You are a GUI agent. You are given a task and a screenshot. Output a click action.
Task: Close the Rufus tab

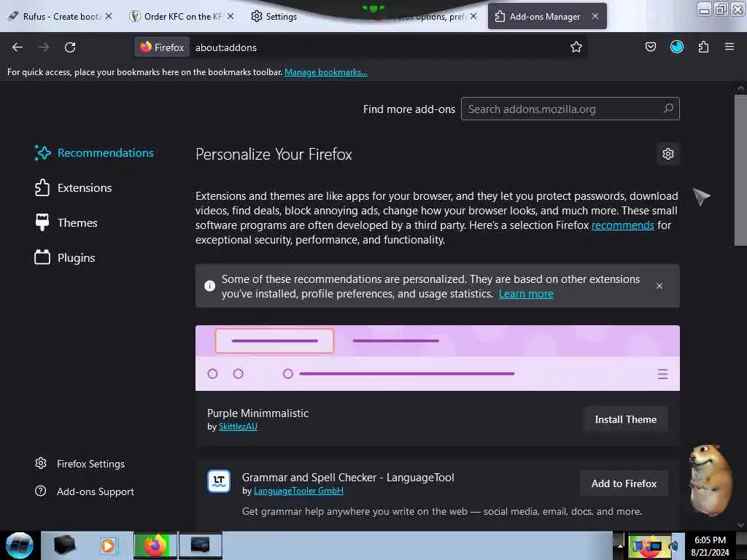coord(109,16)
